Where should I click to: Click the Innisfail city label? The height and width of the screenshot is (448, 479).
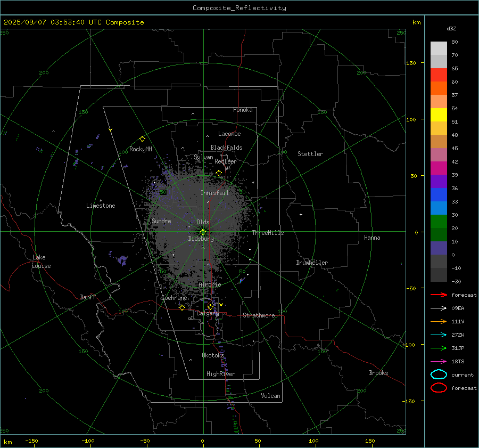point(214,193)
